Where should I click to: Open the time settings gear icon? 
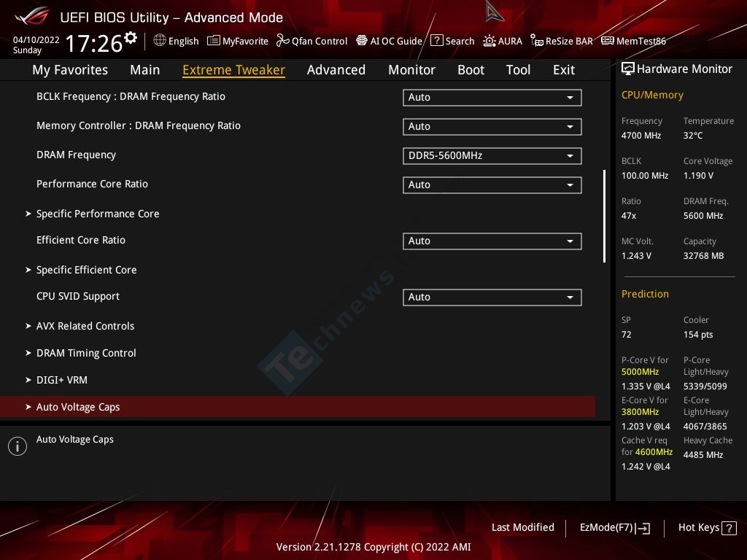tap(131, 37)
